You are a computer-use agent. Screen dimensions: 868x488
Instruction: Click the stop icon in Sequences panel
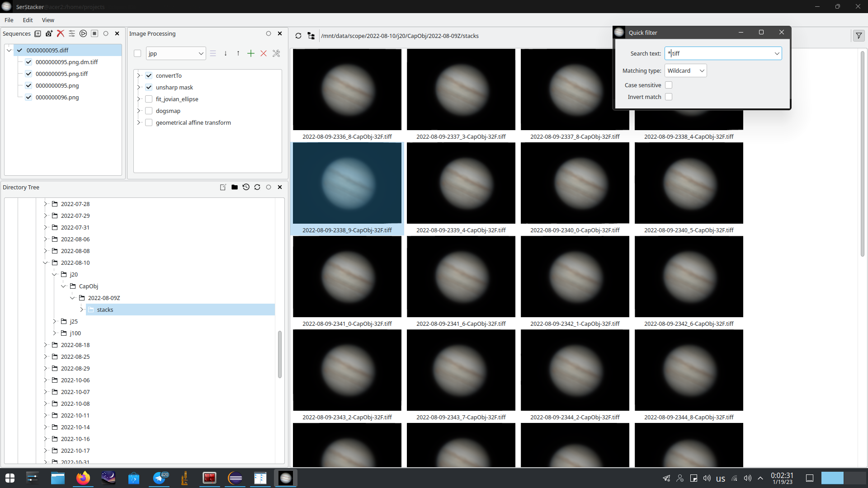[x=94, y=33]
